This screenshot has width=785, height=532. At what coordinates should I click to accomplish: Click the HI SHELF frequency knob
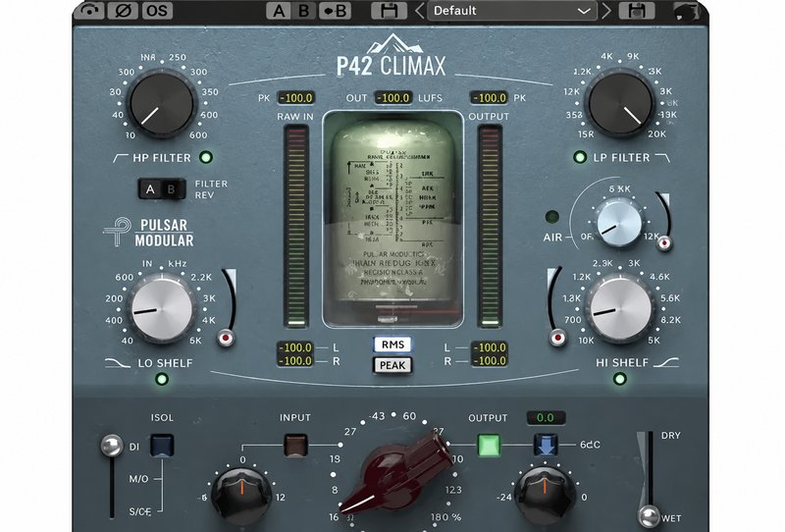pyautogui.click(x=621, y=309)
